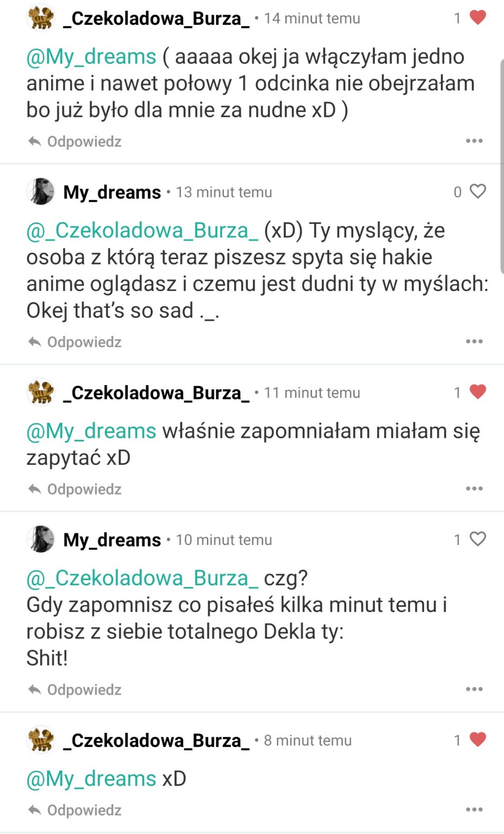
Task: Expand more options for 11 minut temu comment
Action: 474,489
